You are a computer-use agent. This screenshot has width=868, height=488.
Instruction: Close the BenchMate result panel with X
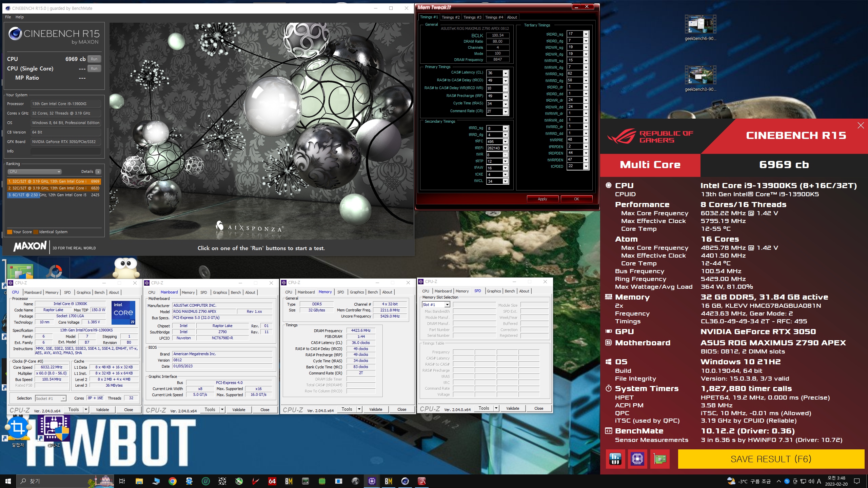[x=861, y=126]
